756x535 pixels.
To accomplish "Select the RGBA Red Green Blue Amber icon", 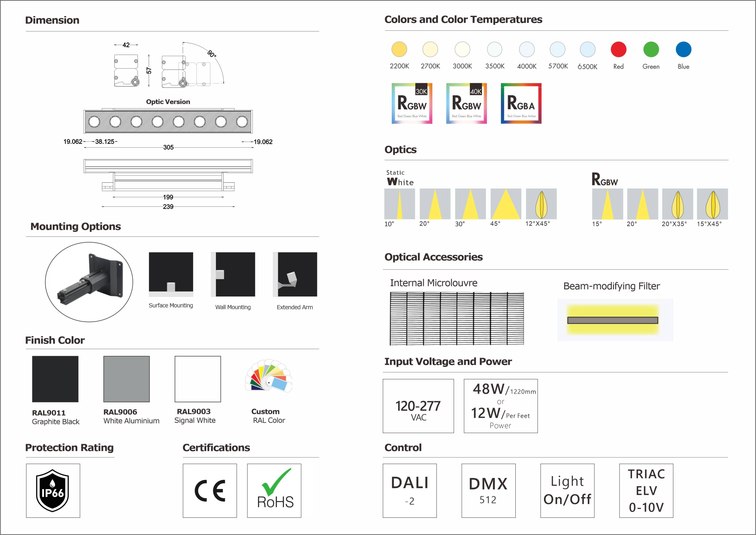I will pos(521,103).
